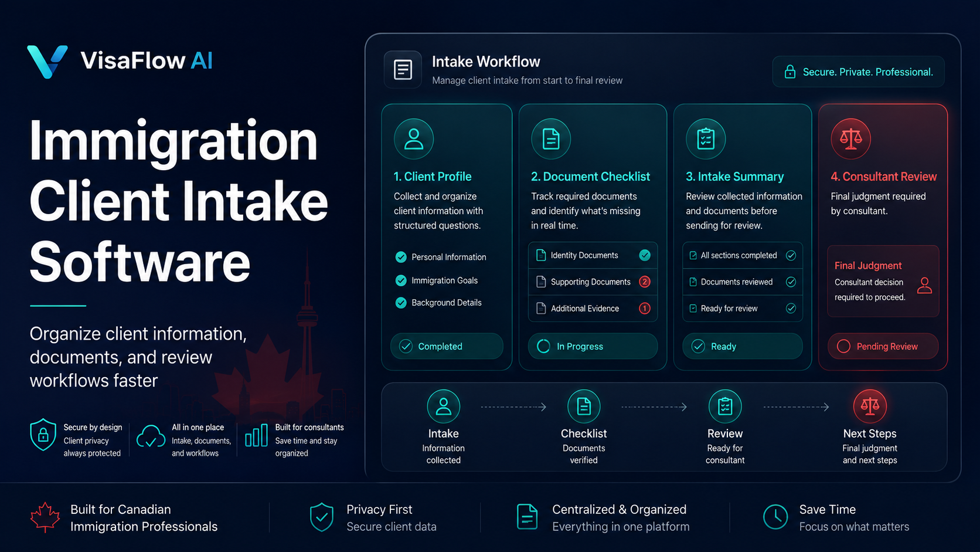Click the Next Steps scales icon

[870, 406]
